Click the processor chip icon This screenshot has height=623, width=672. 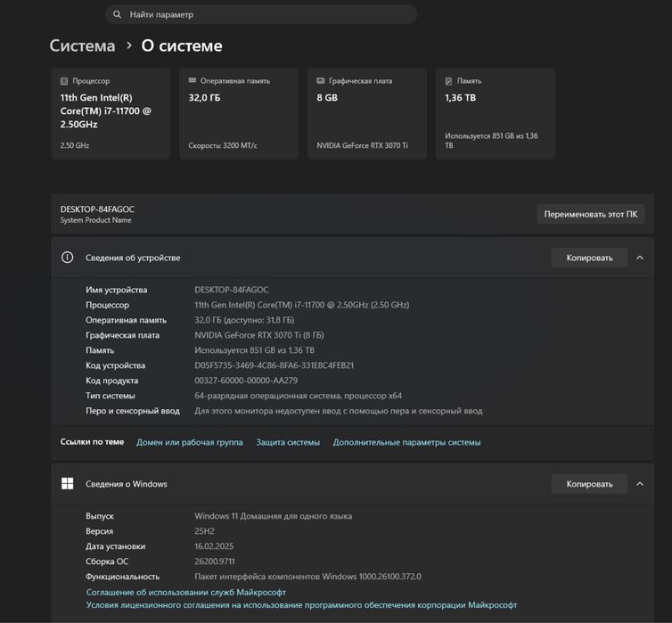click(x=64, y=81)
